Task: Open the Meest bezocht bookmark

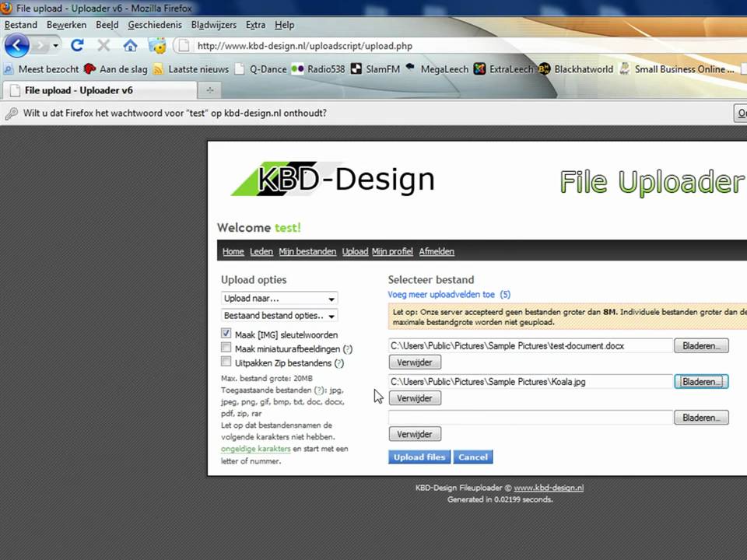Action: (41, 69)
